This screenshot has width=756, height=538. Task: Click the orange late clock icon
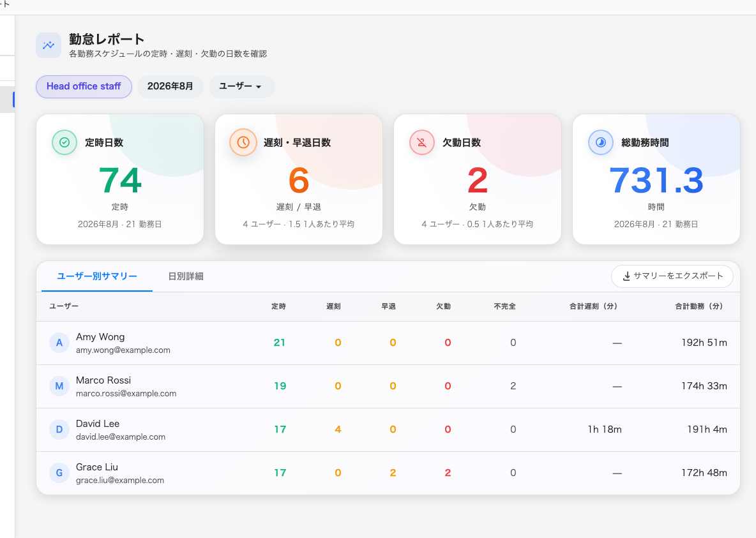[243, 142]
